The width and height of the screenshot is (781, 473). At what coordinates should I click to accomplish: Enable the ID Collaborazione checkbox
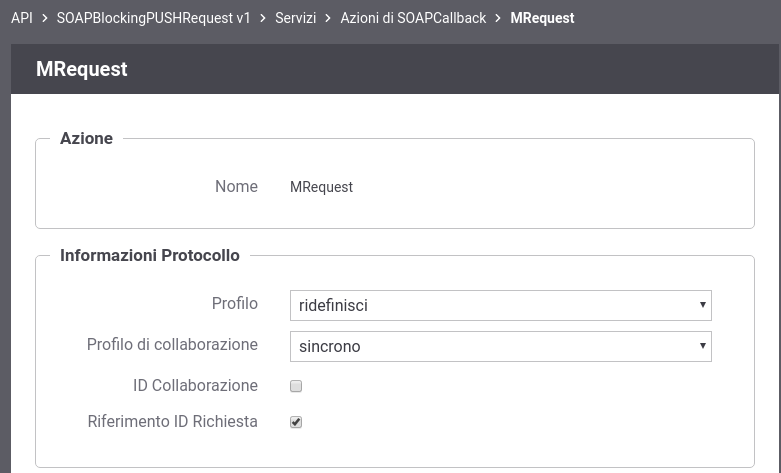click(x=296, y=386)
